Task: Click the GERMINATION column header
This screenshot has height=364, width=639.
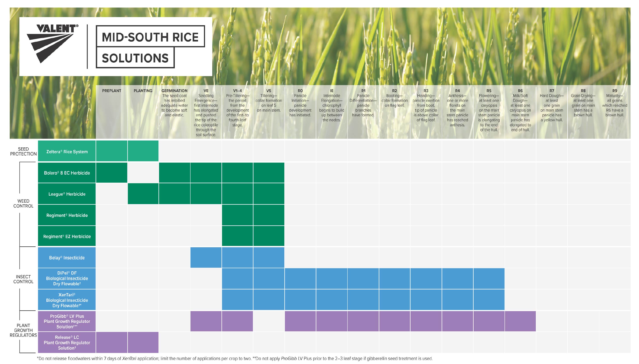Action: click(x=174, y=91)
